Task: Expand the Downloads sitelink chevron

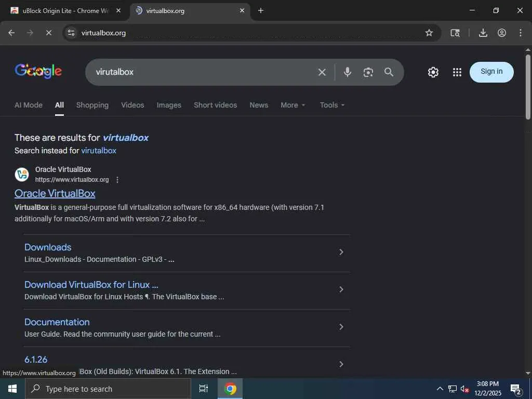Action: click(x=341, y=252)
